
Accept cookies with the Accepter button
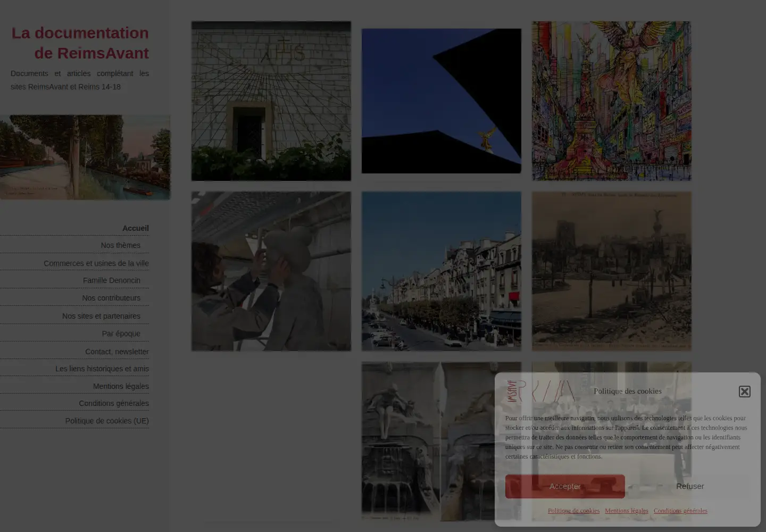pyautogui.click(x=565, y=486)
